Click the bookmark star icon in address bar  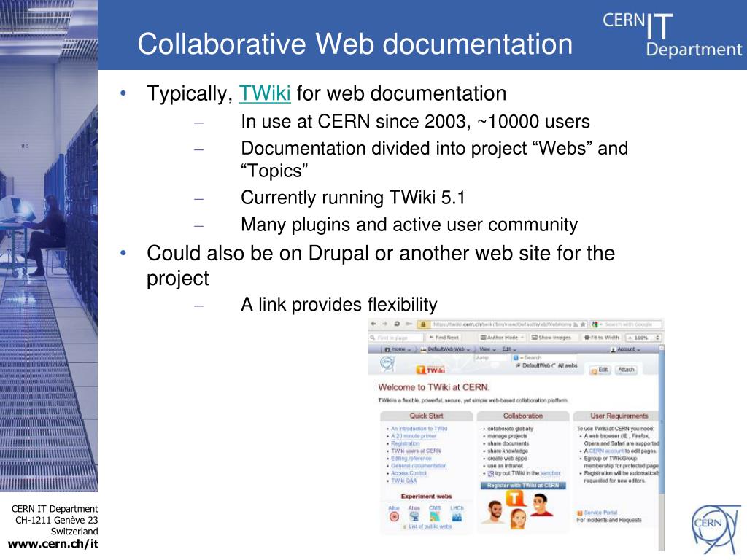pos(583,324)
